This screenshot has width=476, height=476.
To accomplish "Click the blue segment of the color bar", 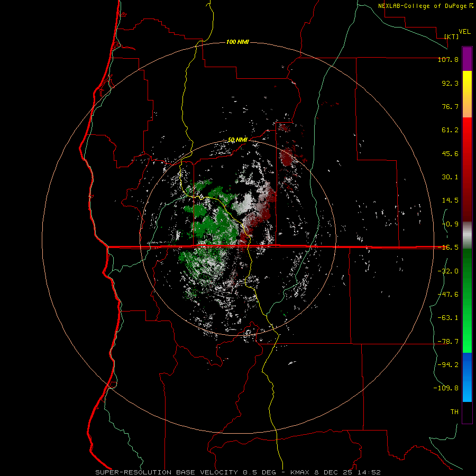I will coord(467,377).
